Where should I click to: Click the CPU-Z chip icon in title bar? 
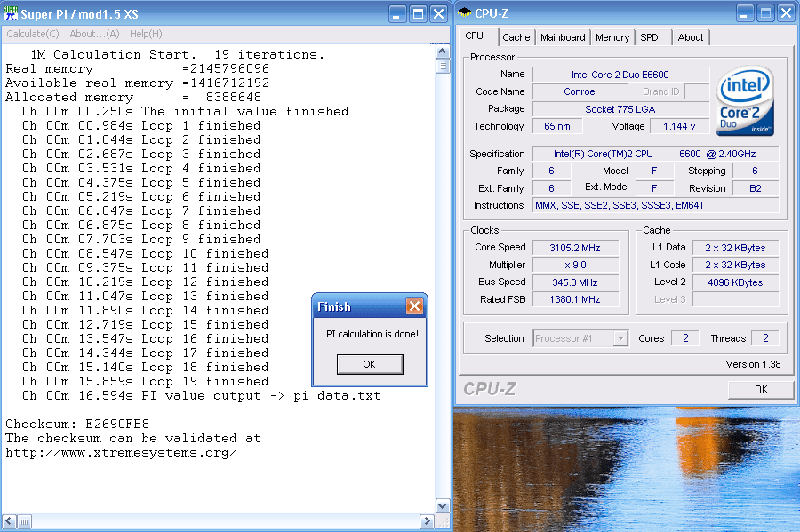pyautogui.click(x=464, y=12)
